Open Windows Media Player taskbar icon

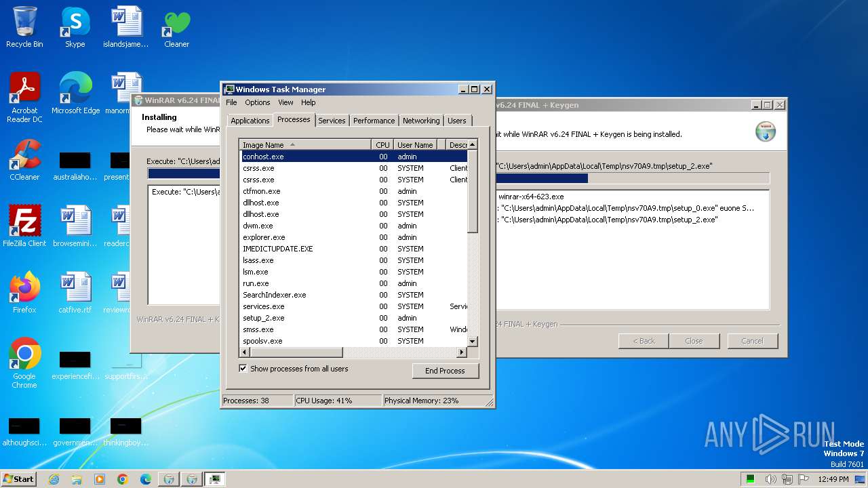coord(100,479)
